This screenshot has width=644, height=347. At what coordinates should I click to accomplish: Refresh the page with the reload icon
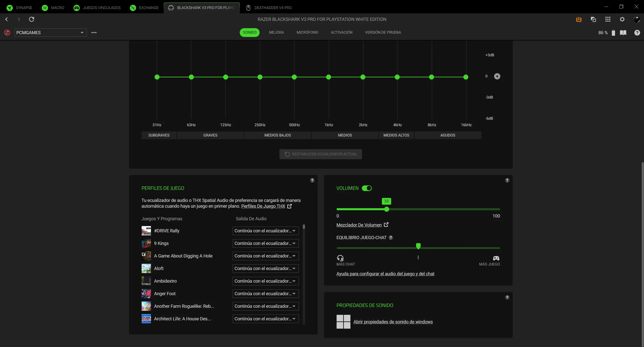point(31,19)
